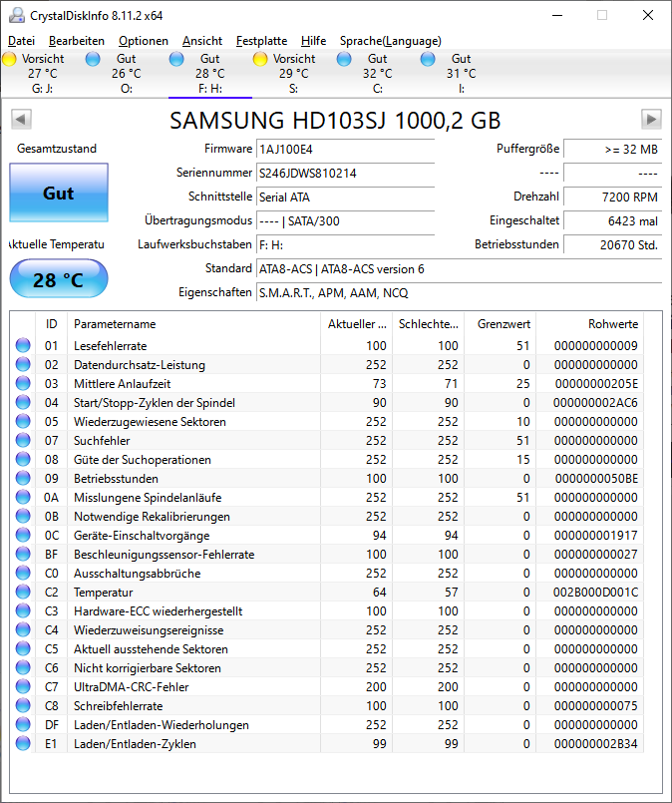Screen dimensions: 672x803
Task: Click status orb for Betriebsstunden attribute row
Action: 23,479
